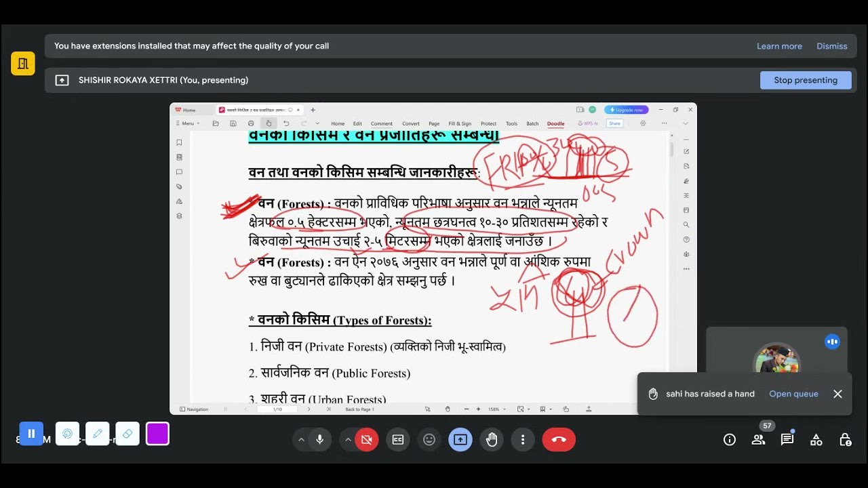Switch to the Convert ribbon tab
The height and width of the screenshot is (488, 868).
(x=411, y=123)
